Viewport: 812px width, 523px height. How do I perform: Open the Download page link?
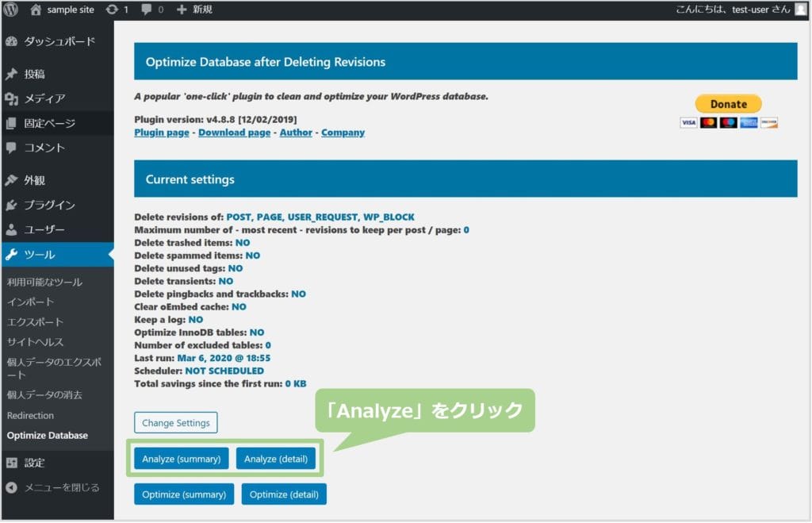tap(234, 133)
